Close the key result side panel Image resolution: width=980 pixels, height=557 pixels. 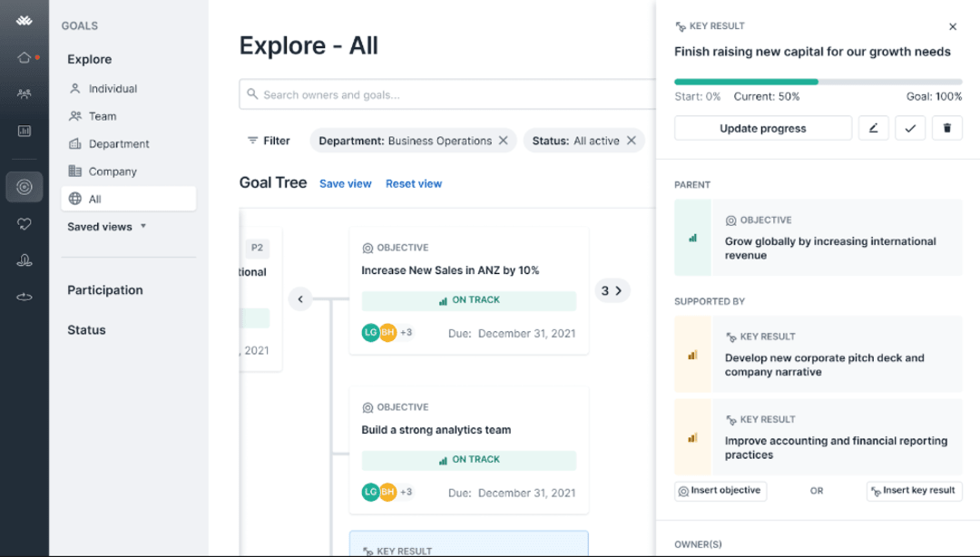[953, 26]
